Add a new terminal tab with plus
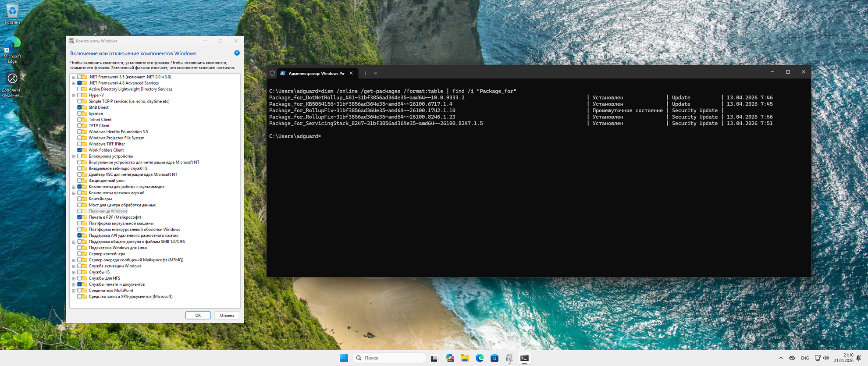Image resolution: width=868 pixels, height=366 pixels. pos(366,73)
